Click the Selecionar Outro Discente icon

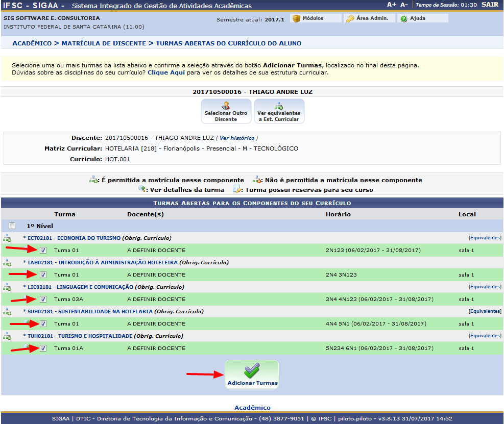point(226,106)
